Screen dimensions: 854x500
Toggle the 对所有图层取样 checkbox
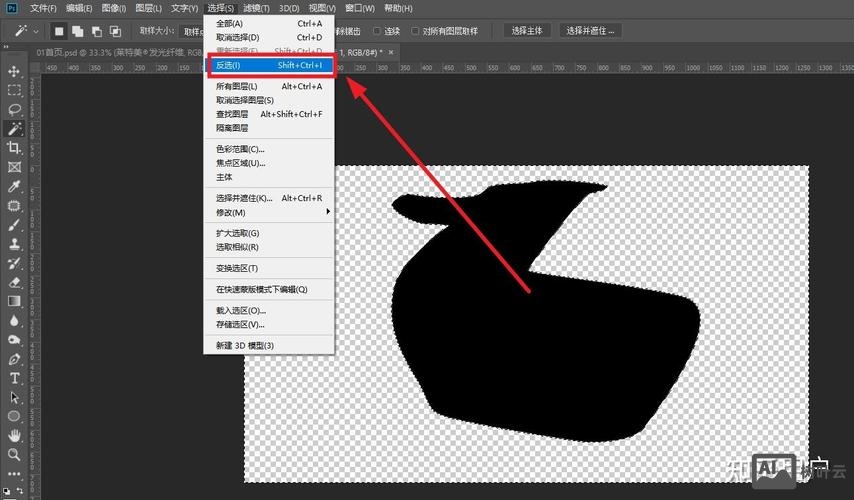tap(415, 31)
